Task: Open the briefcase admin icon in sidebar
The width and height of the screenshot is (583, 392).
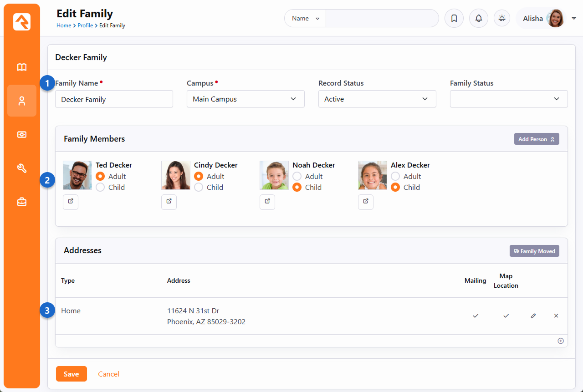Action: [22, 202]
